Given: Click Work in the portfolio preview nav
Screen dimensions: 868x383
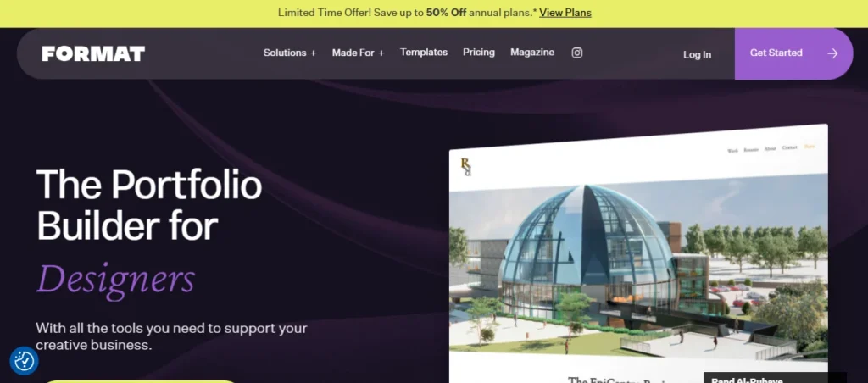Looking at the screenshot, I should (732, 150).
